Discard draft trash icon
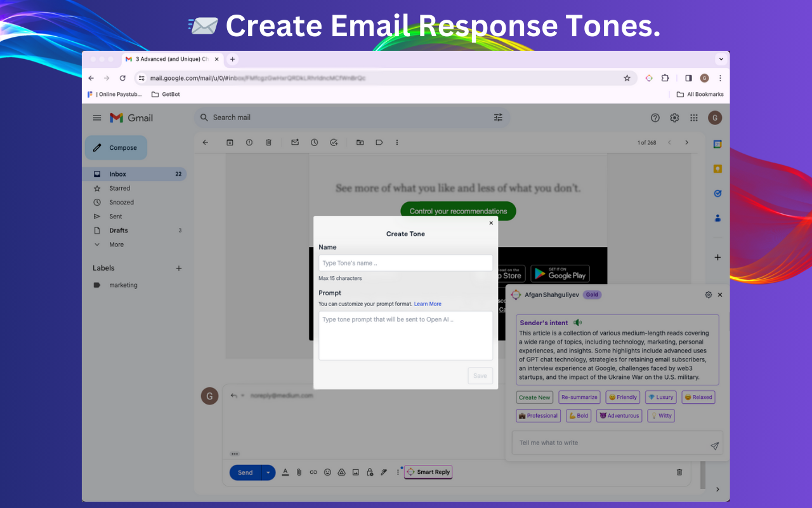This screenshot has height=508, width=812. [x=679, y=472]
